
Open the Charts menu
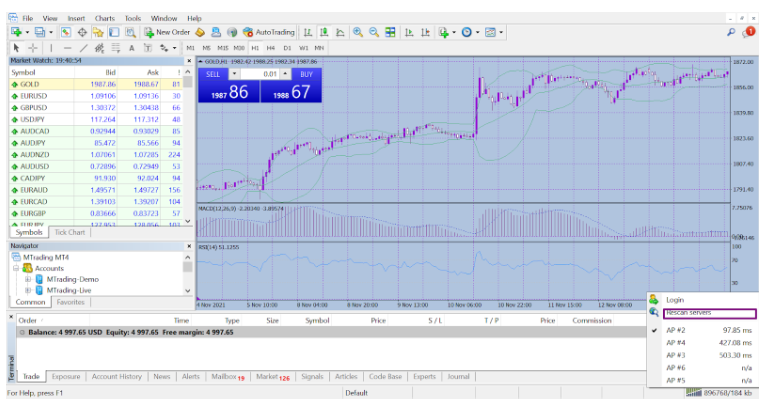pos(105,18)
